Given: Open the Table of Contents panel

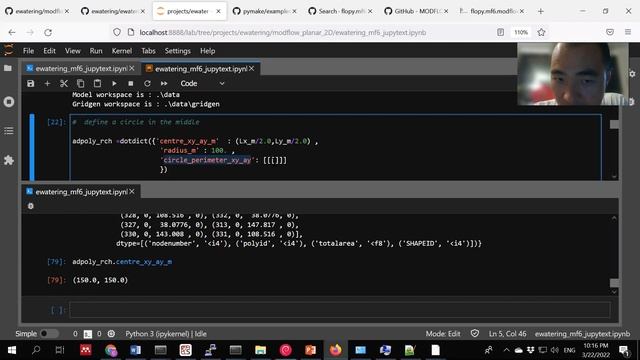Looking at the screenshot, I should coord(9,131).
